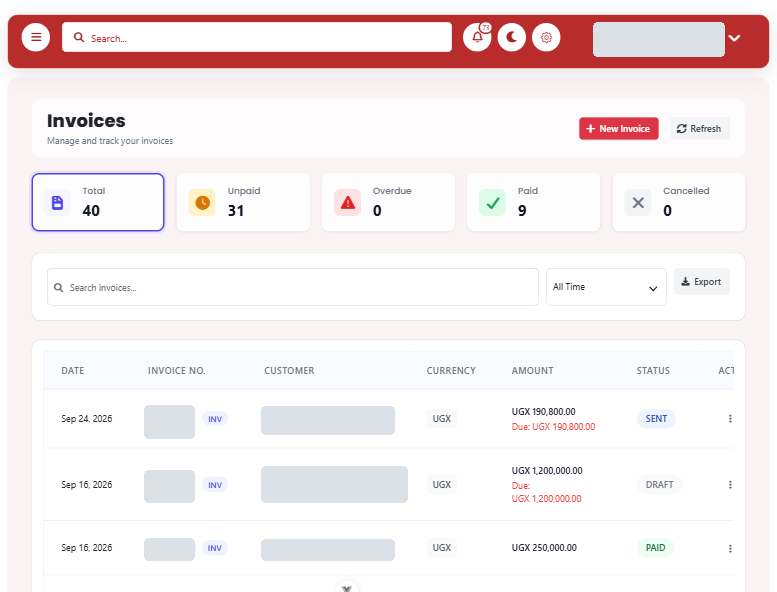Screen dimensions: 777x592
Task: Click the New Invoice button
Action: pyautogui.click(x=618, y=129)
